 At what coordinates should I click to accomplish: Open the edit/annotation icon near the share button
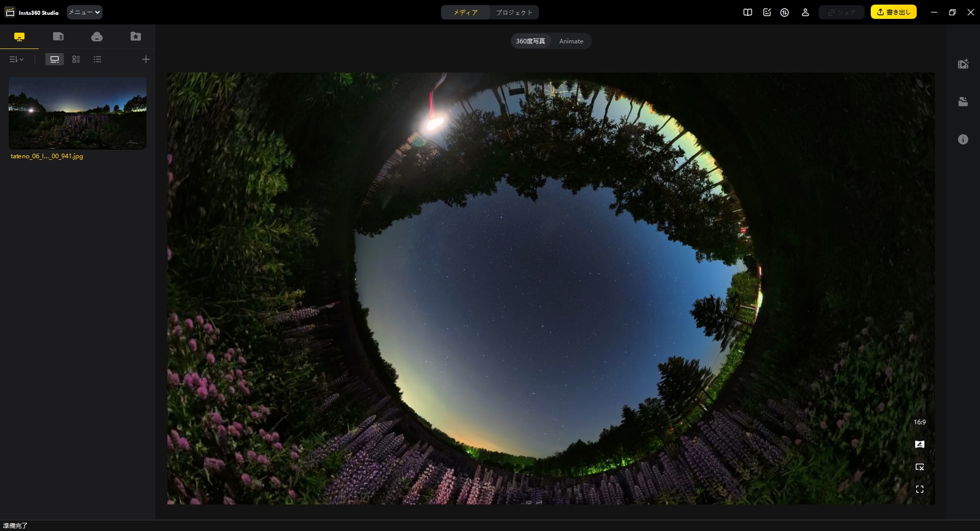pos(767,12)
